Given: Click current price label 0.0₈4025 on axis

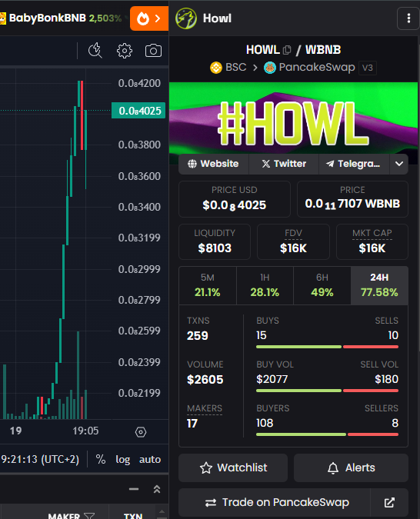Looking at the screenshot, I should 138,111.
